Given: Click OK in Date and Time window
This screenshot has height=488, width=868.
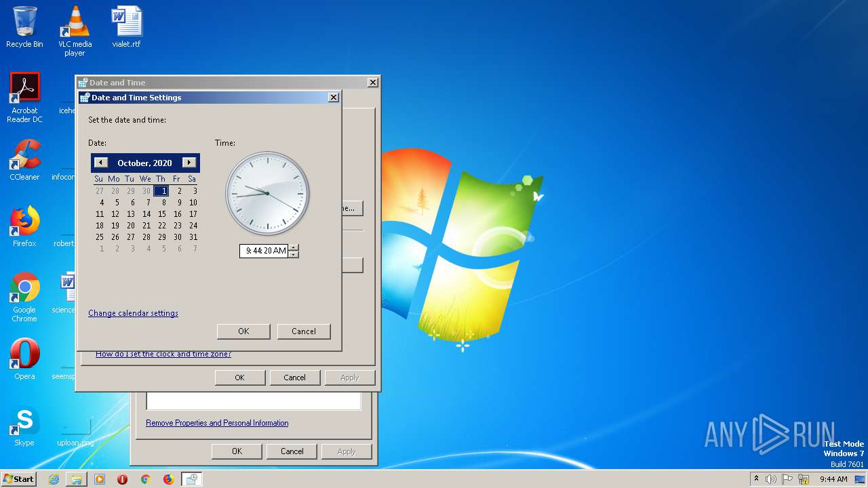Looking at the screenshot, I should [x=239, y=378].
